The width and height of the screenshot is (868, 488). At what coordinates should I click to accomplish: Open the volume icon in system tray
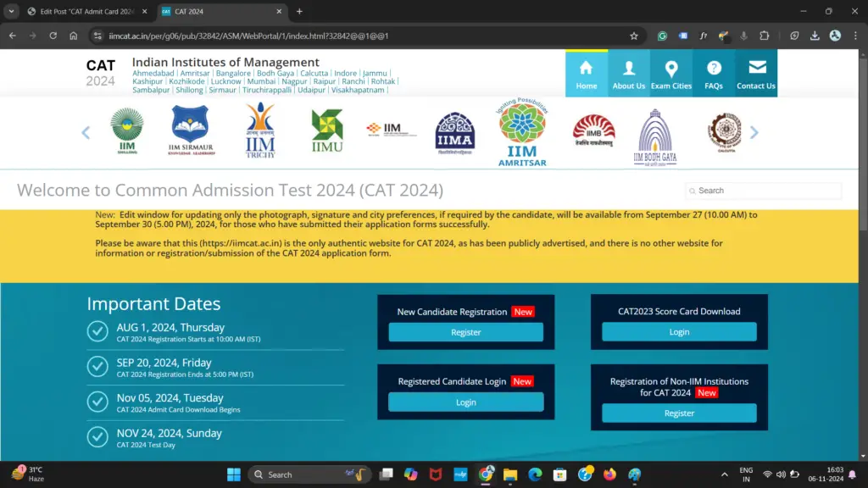click(x=781, y=474)
